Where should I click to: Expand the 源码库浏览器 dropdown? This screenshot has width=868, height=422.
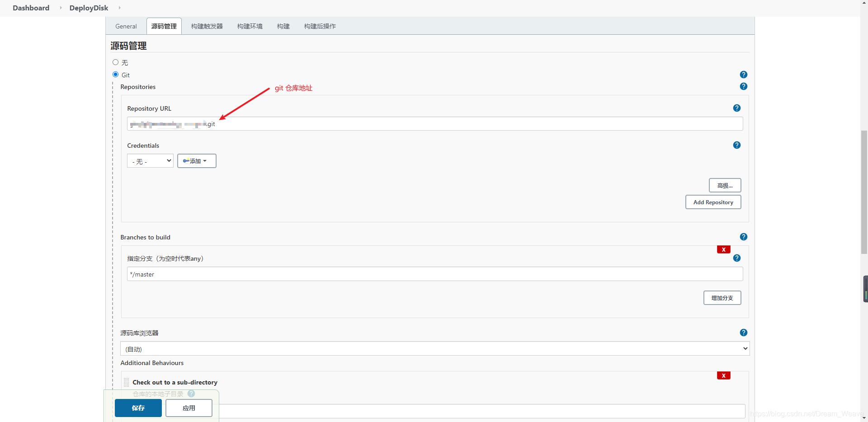[435, 348]
